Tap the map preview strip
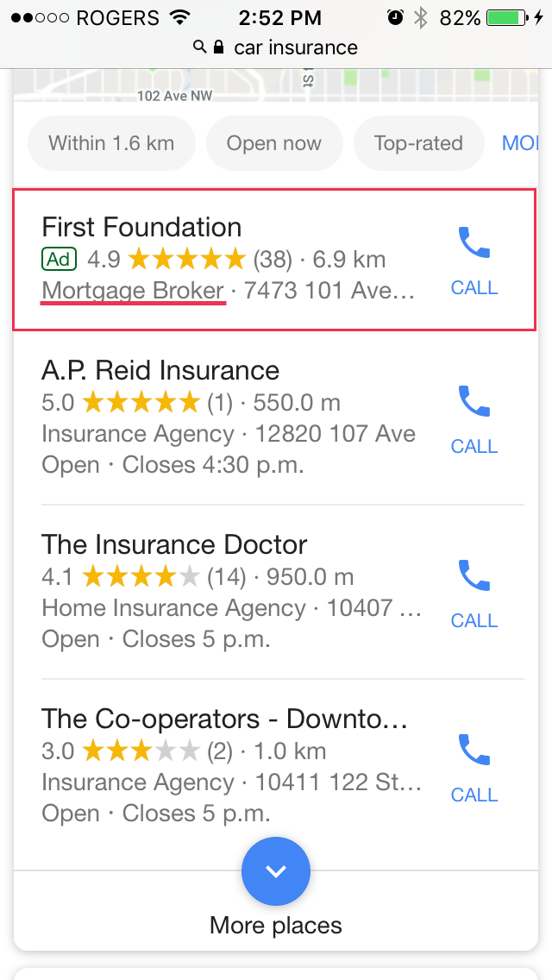 pyautogui.click(x=276, y=87)
